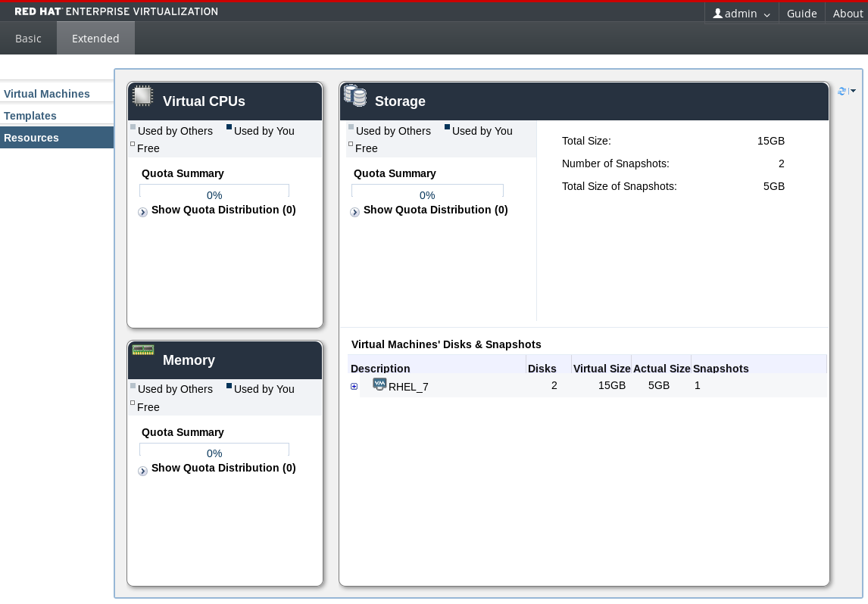Click Virtual CPUs quota distribution arrow icon
Image resolution: width=868 pixels, height=604 pixels.
tap(142, 213)
